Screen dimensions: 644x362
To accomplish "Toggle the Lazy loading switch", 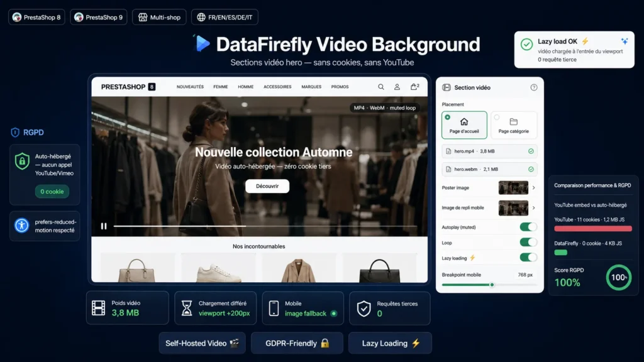I will (528, 257).
